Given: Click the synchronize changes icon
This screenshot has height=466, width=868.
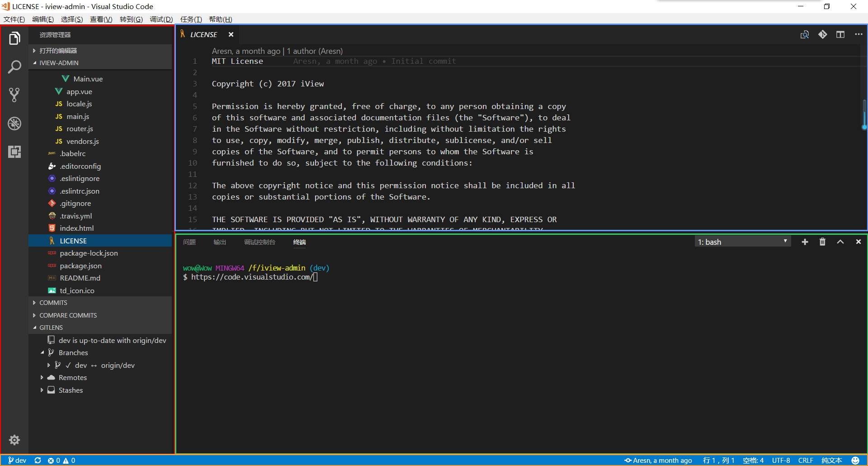Looking at the screenshot, I should [x=38, y=460].
